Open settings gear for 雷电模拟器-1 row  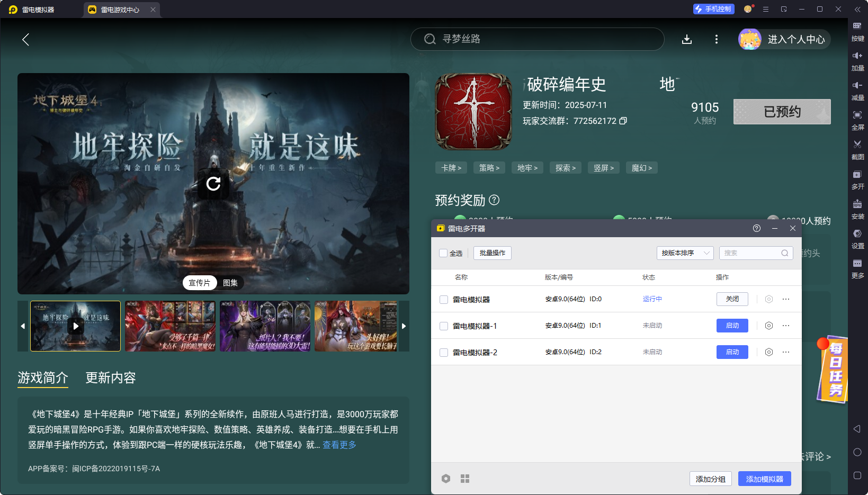point(769,326)
